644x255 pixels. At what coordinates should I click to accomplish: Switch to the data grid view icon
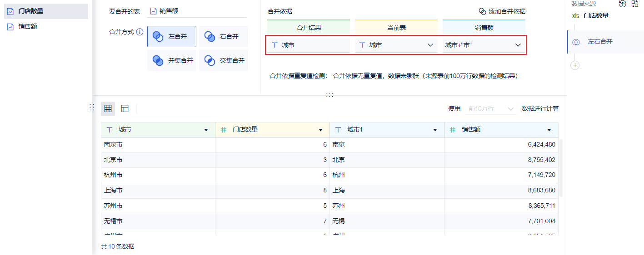pyautogui.click(x=108, y=109)
